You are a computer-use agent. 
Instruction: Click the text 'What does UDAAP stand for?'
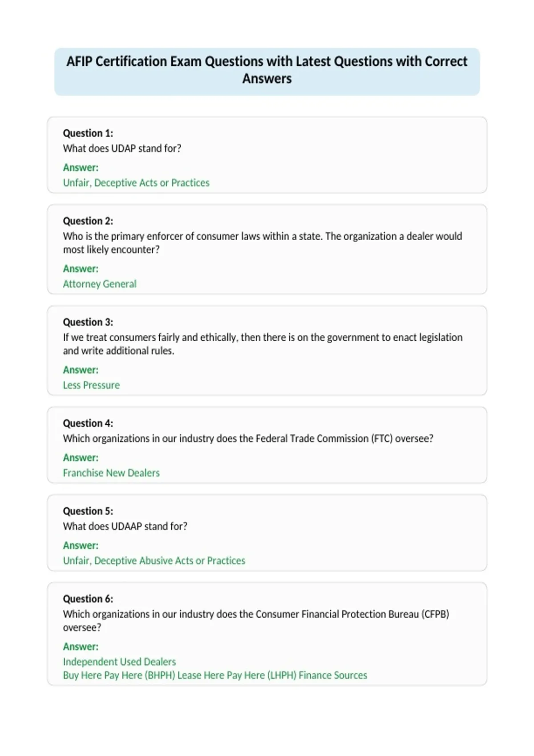[125, 526]
